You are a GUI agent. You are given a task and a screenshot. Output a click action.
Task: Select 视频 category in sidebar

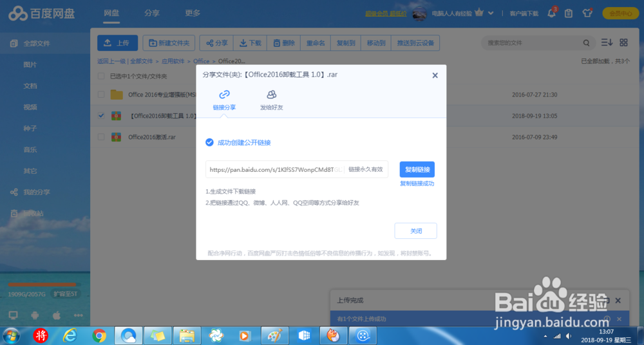click(x=30, y=107)
